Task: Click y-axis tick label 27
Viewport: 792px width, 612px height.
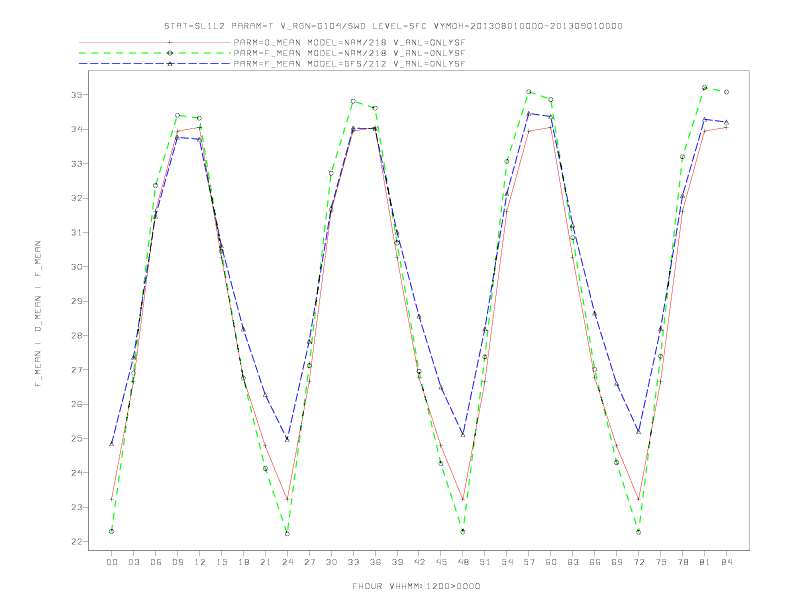Action: pyautogui.click(x=77, y=370)
